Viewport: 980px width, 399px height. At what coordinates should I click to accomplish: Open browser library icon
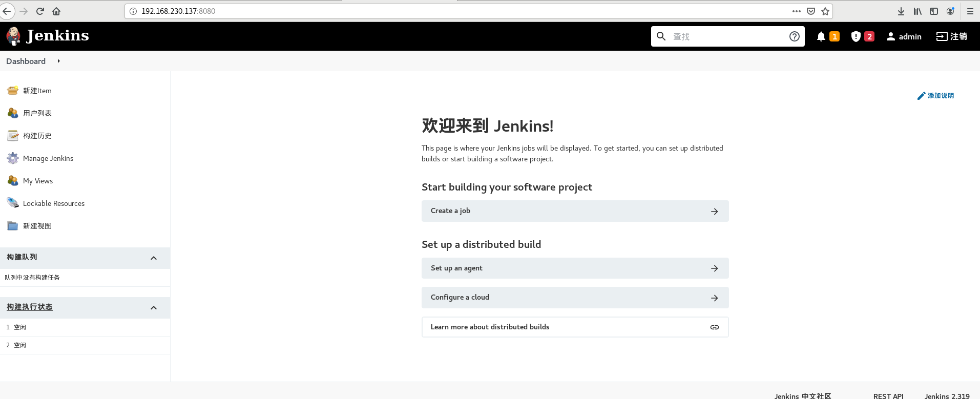(918, 11)
